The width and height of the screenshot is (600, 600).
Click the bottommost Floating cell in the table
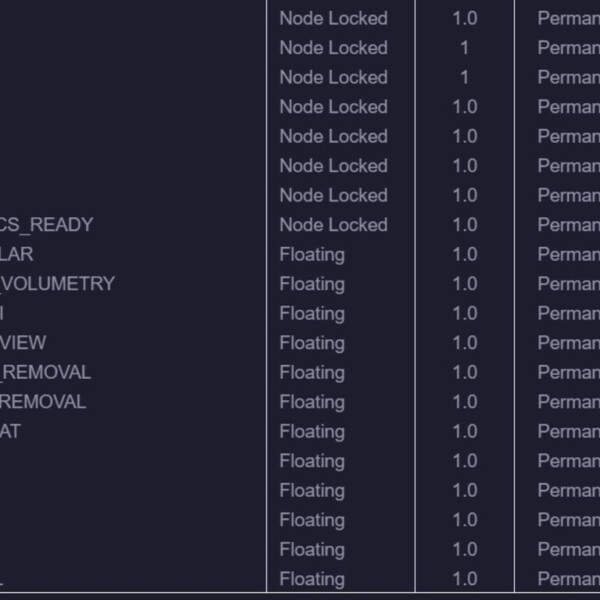[x=312, y=580]
